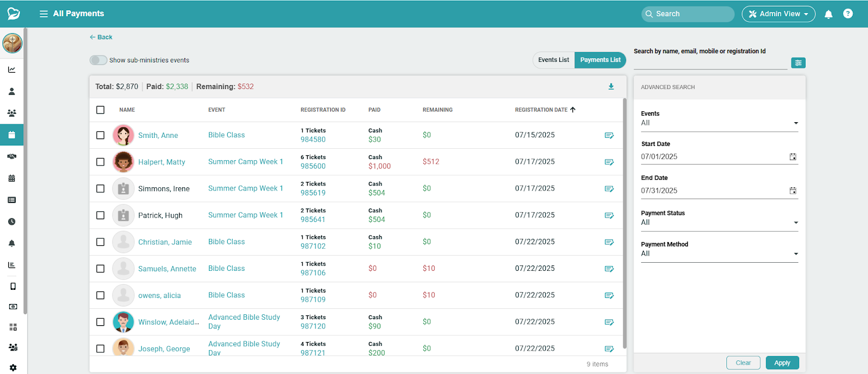Select the checkbox for Patrick, Hugh
This screenshot has height=374, width=868.
pyautogui.click(x=100, y=215)
